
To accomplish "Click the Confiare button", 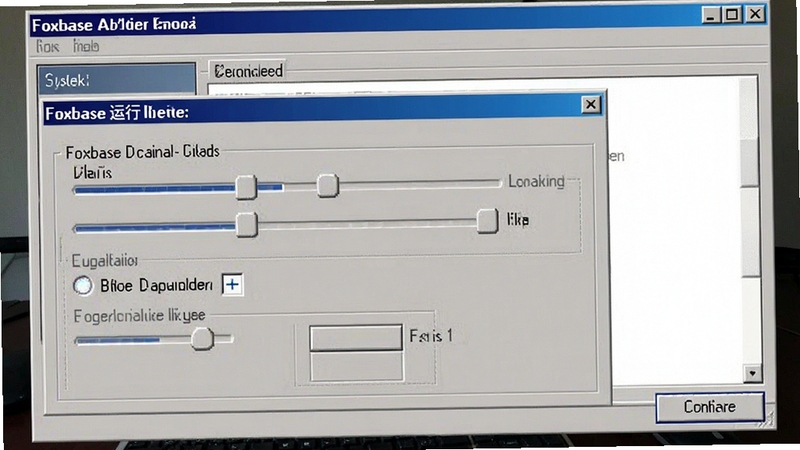I will pyautogui.click(x=710, y=407).
